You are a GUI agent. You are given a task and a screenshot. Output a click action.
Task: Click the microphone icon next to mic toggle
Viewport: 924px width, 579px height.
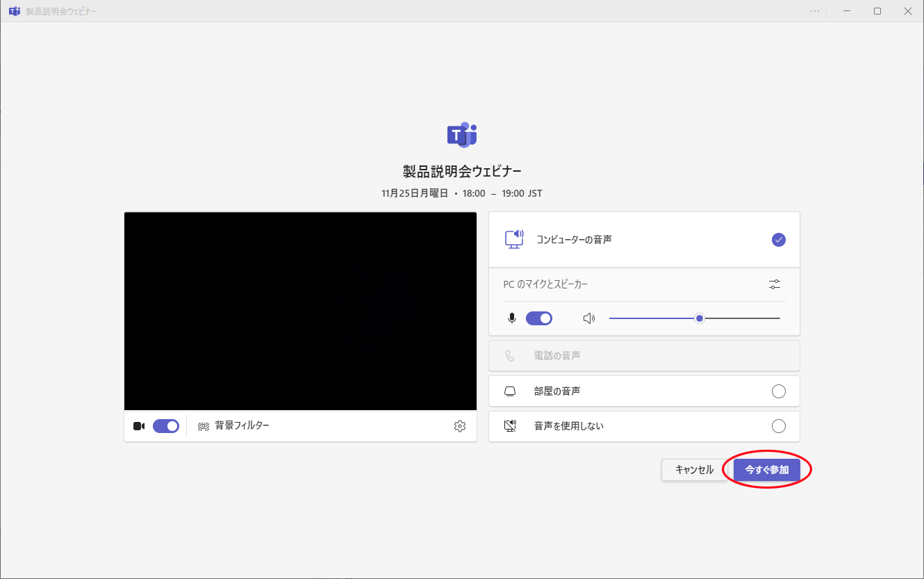pyautogui.click(x=511, y=318)
